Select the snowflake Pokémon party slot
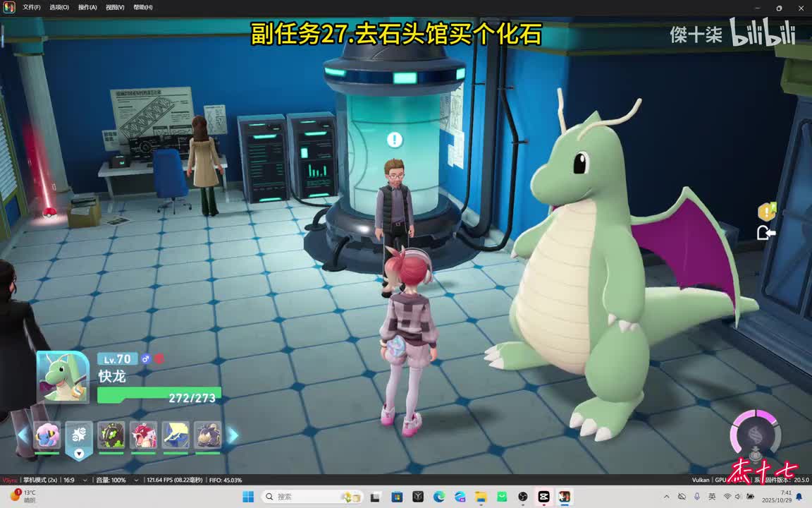This screenshot has width=812, height=508. pyautogui.click(x=79, y=435)
